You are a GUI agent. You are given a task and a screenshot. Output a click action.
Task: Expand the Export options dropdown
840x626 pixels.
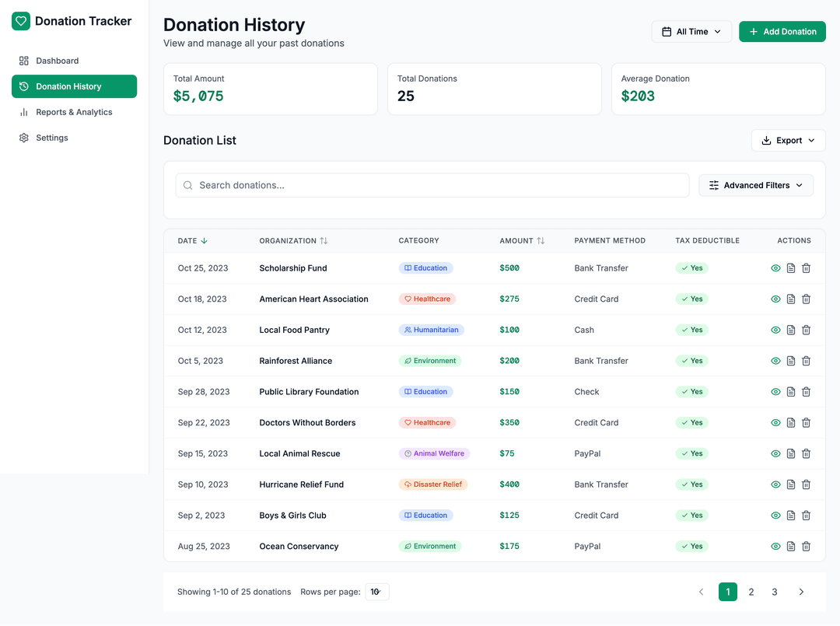[788, 140]
